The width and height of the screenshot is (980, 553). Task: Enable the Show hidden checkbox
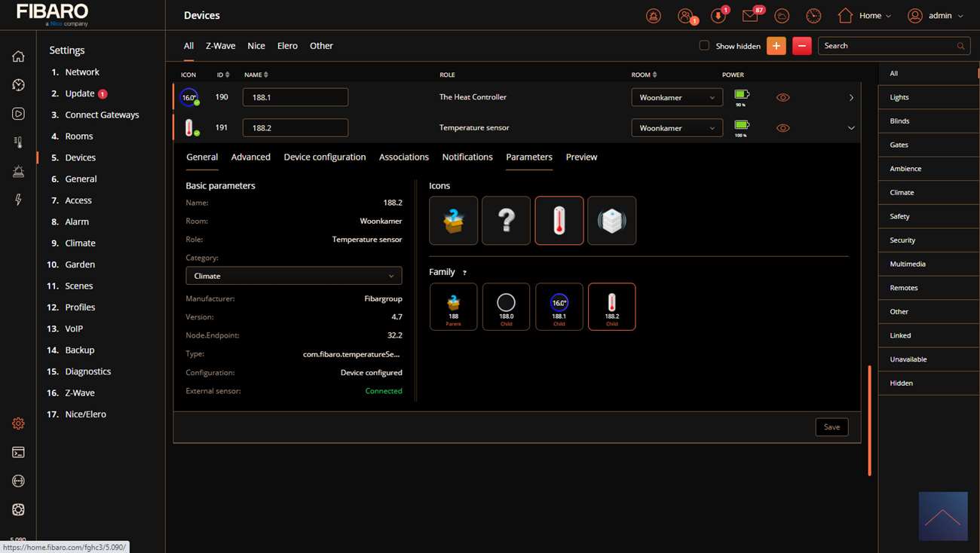[704, 45]
